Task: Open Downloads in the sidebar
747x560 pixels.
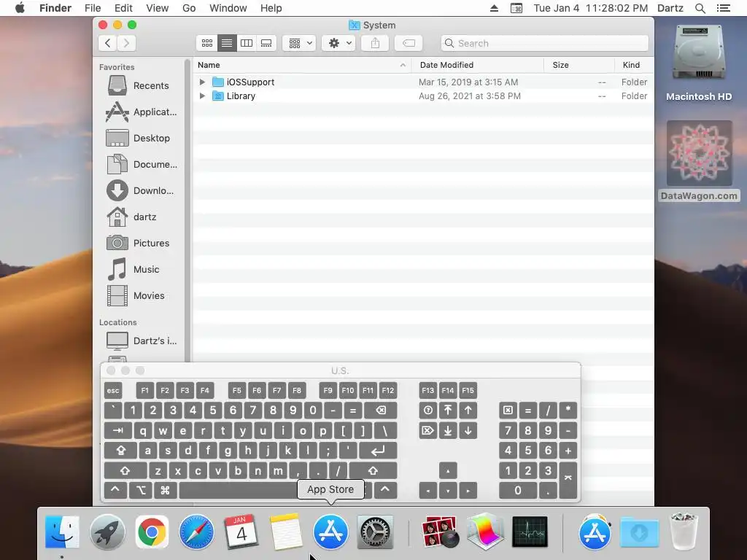Action: [139, 190]
